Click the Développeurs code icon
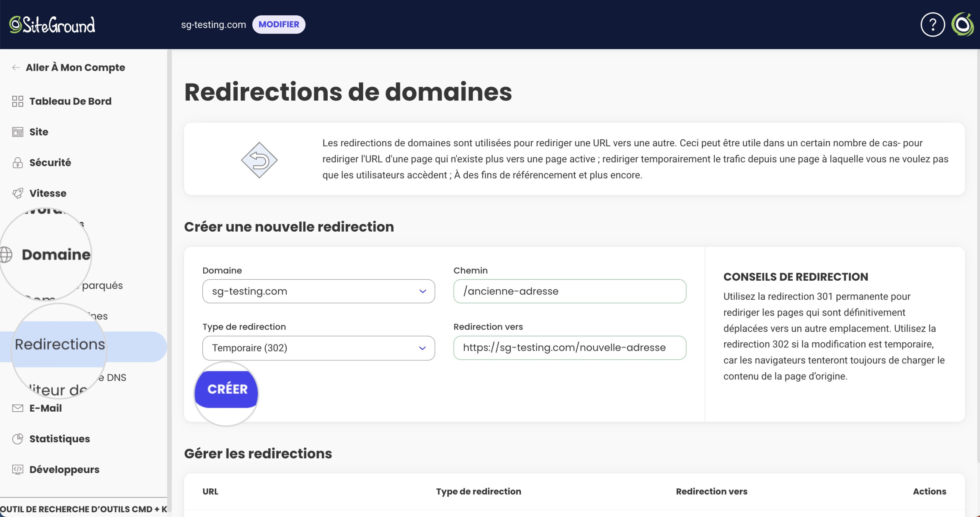The height and width of the screenshot is (517, 980). pyautogui.click(x=18, y=470)
